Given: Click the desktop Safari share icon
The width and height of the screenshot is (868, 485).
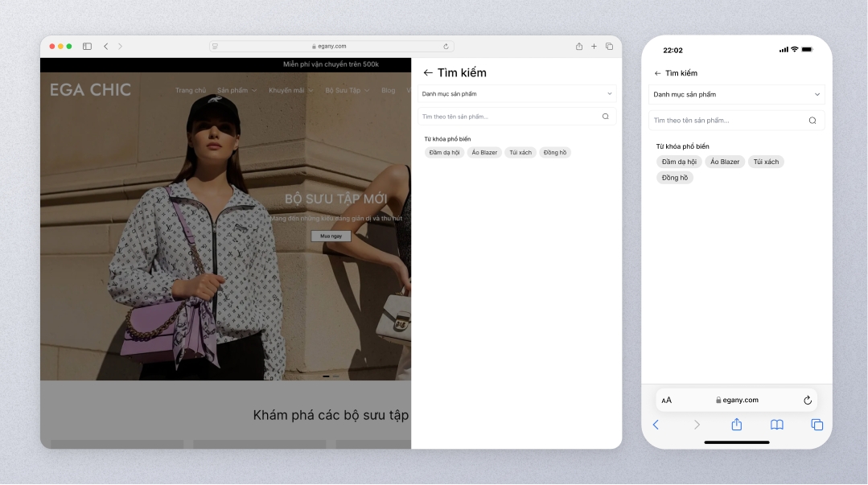Looking at the screenshot, I should (579, 47).
